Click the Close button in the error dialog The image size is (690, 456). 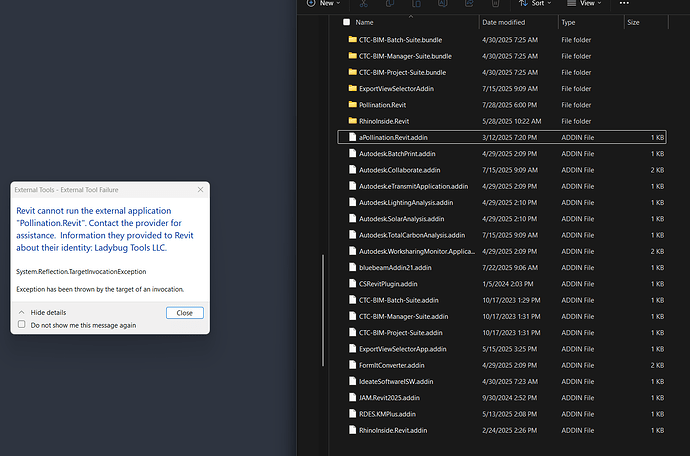(185, 313)
